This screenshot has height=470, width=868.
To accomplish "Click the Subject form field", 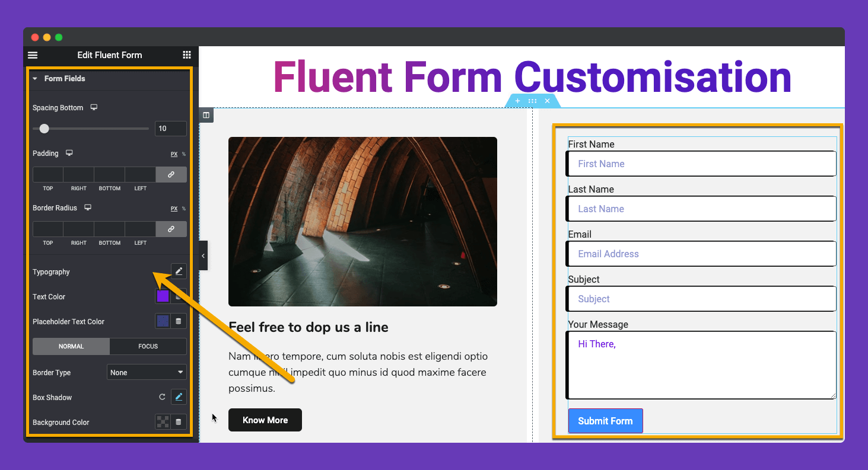I will tap(701, 299).
